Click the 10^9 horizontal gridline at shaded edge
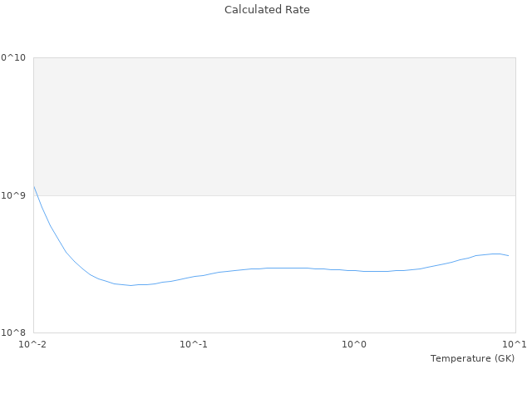532x399 pixels. click(274, 195)
